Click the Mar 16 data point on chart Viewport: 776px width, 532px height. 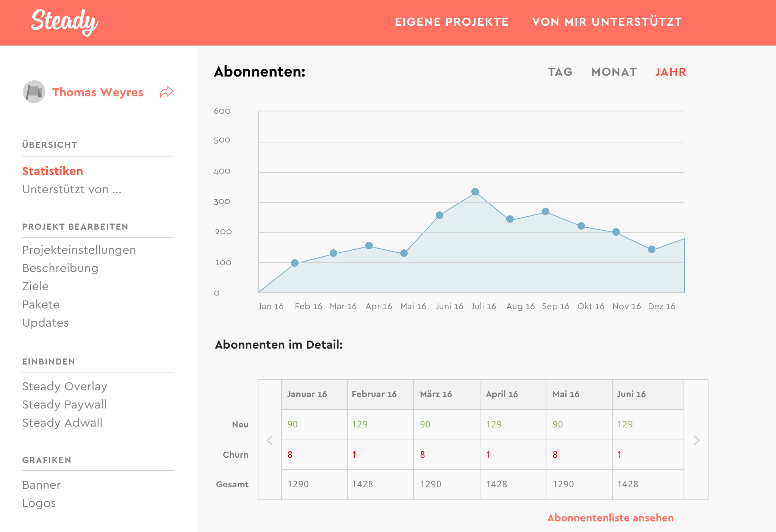click(x=333, y=253)
